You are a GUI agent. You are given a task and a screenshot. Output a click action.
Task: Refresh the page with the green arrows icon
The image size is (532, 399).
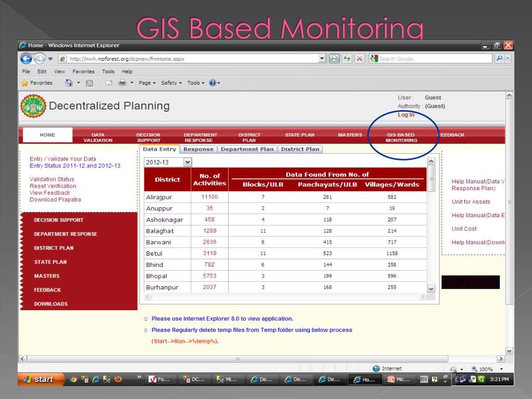(x=347, y=59)
